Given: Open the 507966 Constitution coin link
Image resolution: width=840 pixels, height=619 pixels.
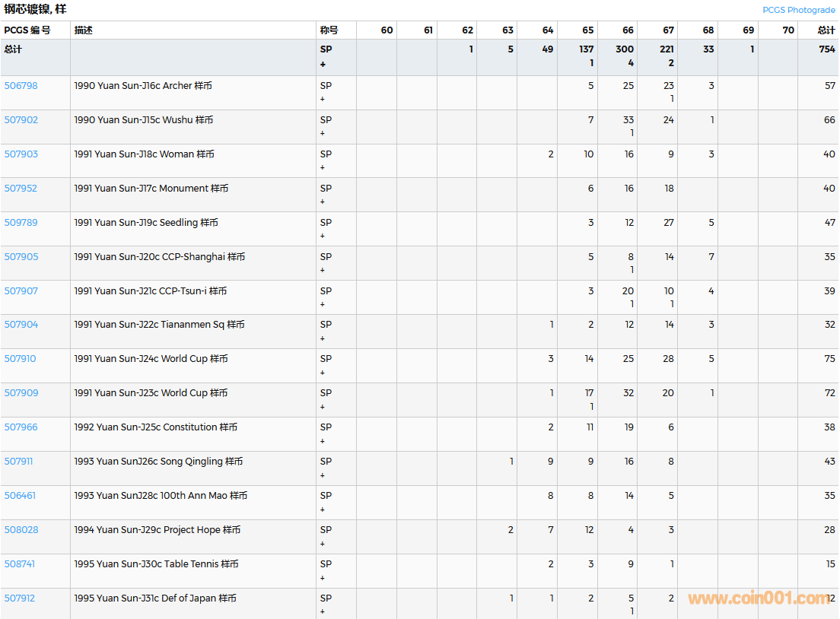Looking at the screenshot, I should point(21,427).
